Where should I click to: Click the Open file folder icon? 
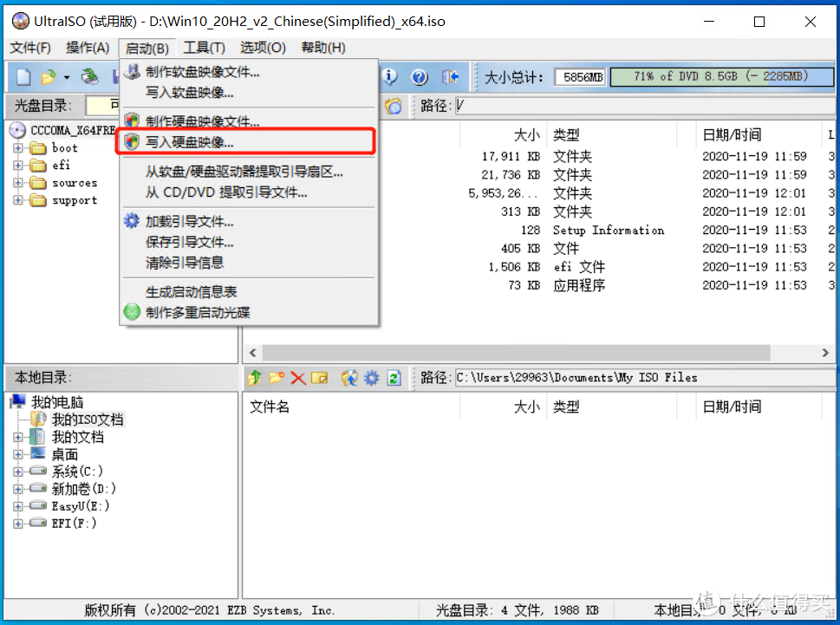coord(49,77)
